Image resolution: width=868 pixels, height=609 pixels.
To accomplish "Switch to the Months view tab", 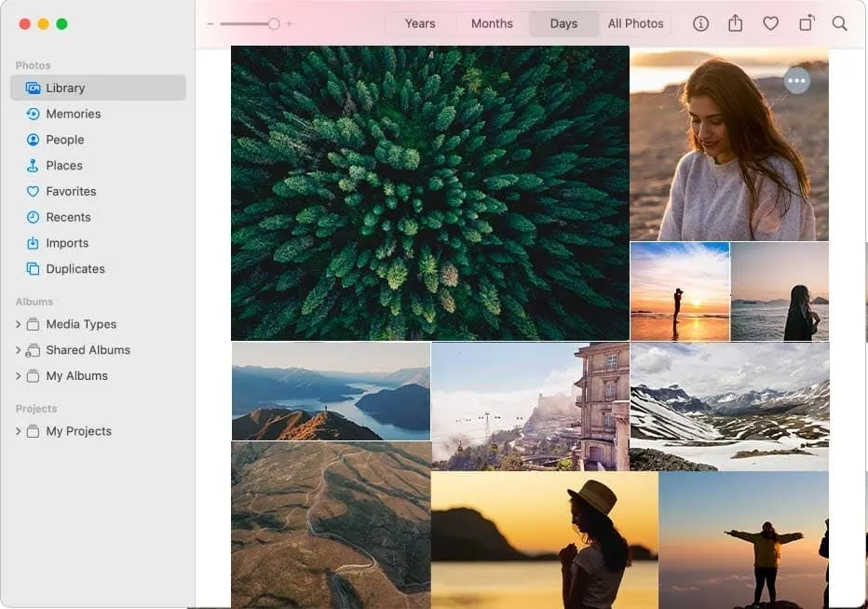I will pos(492,24).
